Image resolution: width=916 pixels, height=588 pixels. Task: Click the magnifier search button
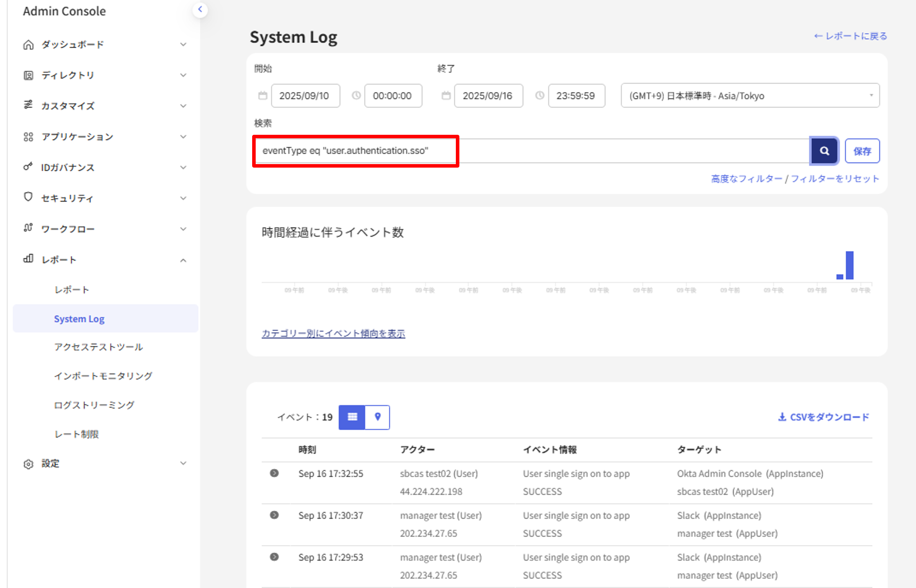(x=824, y=151)
